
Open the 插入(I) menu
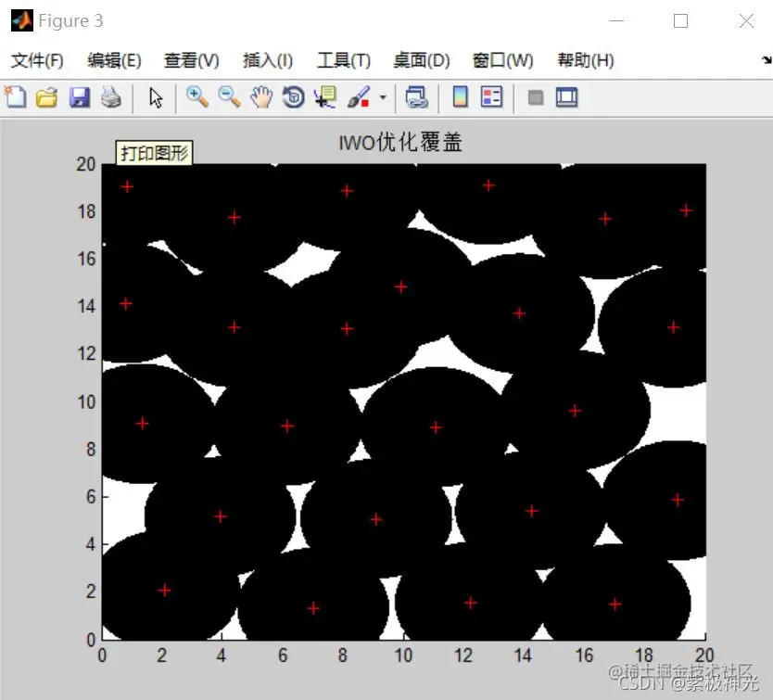(x=267, y=60)
